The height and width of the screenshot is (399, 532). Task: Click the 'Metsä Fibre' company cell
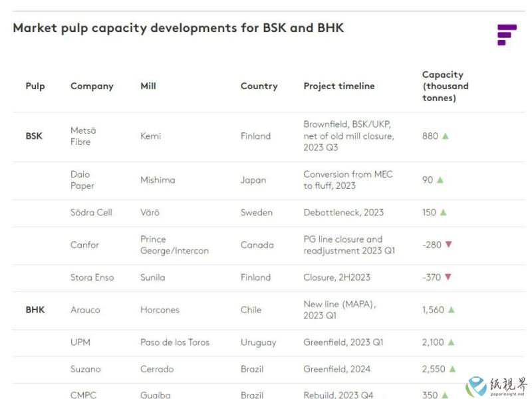[84, 136]
